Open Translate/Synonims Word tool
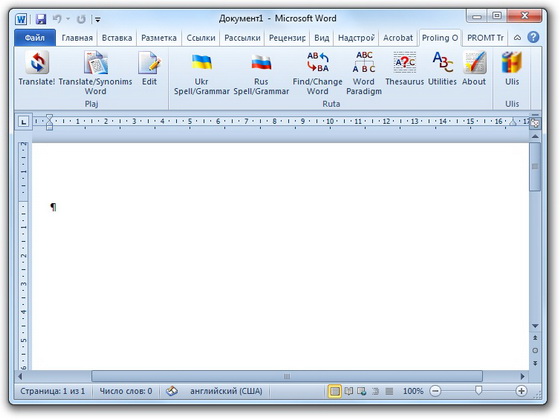560x420 pixels. [95, 73]
